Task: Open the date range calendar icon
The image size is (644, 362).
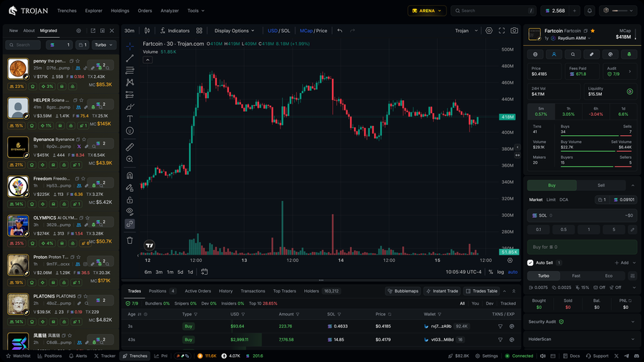Action: coord(204,272)
